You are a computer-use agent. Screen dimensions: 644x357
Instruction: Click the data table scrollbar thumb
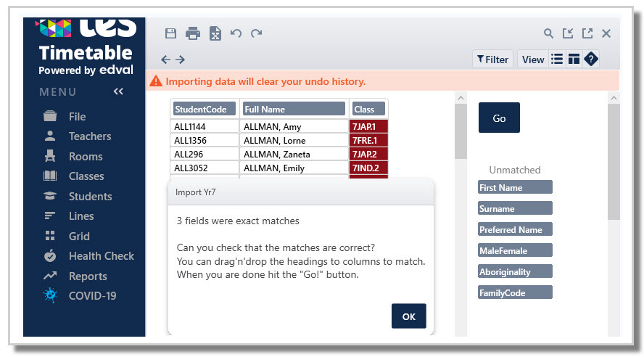click(461, 131)
